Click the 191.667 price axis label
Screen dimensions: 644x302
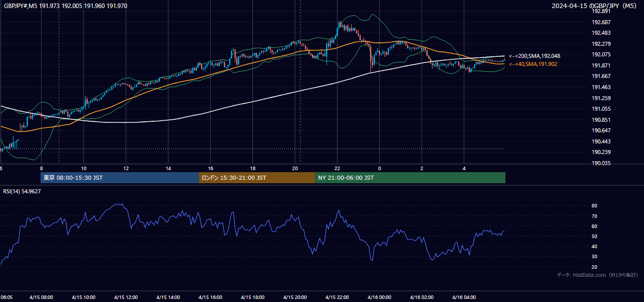[x=602, y=76]
